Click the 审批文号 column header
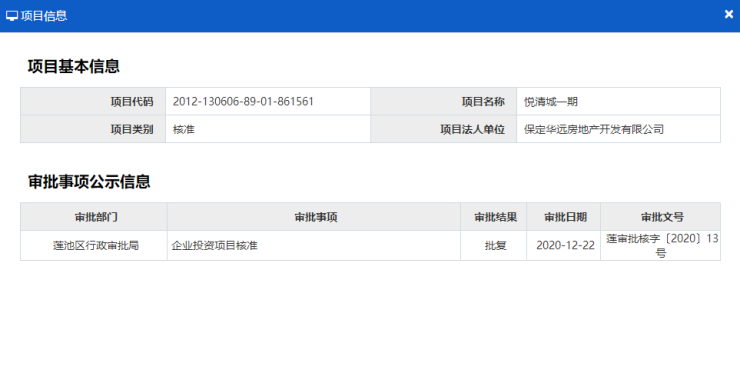 661,217
